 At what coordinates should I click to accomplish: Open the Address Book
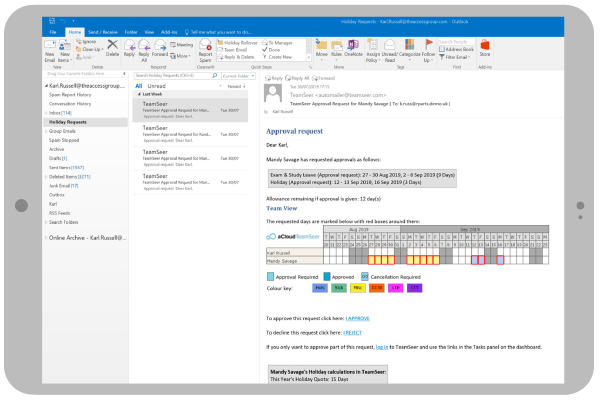click(x=457, y=49)
